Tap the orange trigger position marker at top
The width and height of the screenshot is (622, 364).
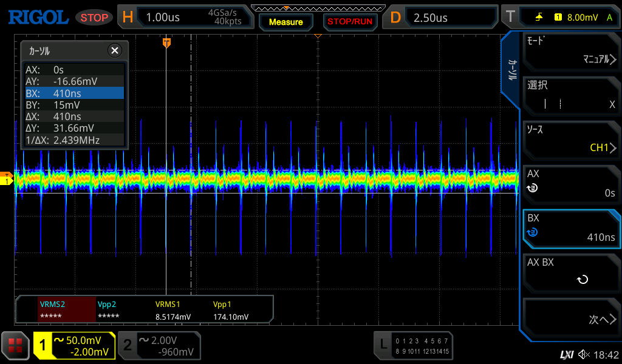pos(166,42)
